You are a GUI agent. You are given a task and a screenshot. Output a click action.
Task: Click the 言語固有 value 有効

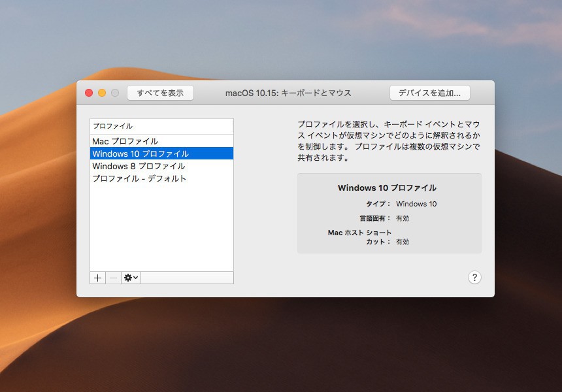(x=403, y=218)
